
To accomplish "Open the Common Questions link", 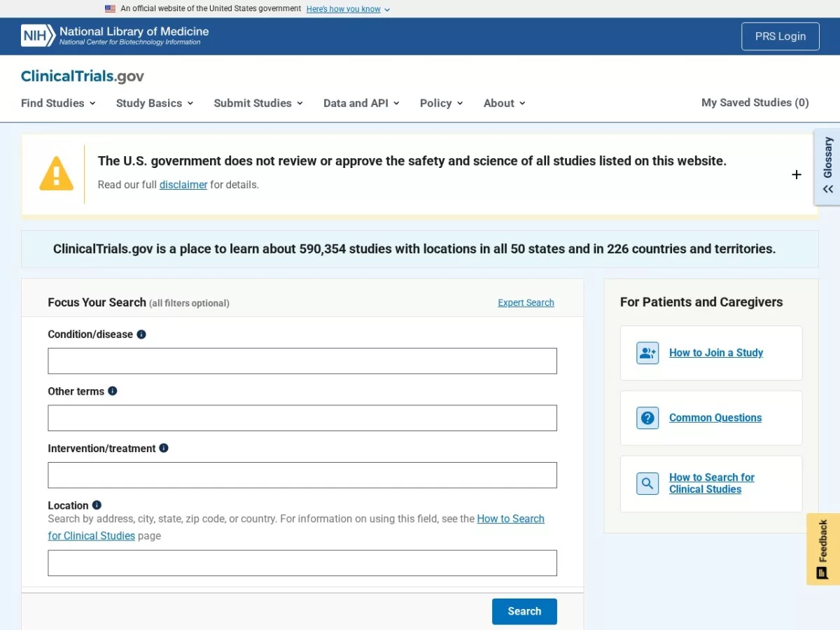I will tap(715, 418).
